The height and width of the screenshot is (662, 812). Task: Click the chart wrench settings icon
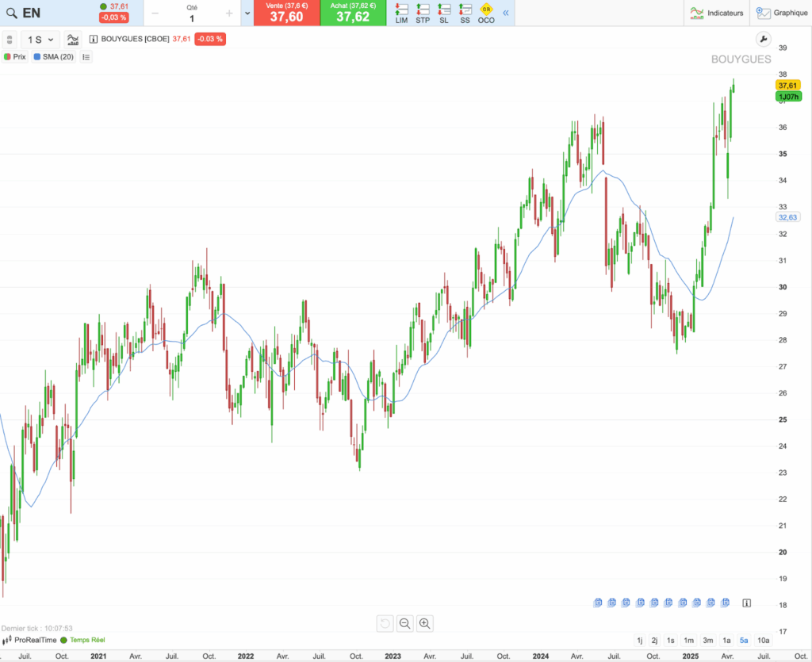pos(764,40)
